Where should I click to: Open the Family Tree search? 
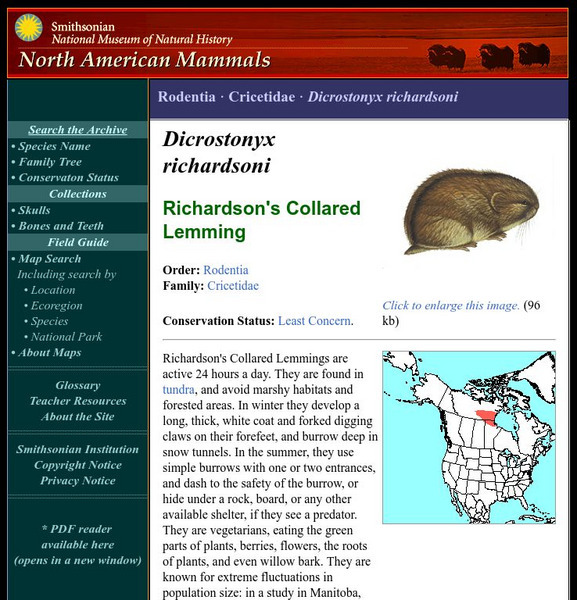(50, 162)
